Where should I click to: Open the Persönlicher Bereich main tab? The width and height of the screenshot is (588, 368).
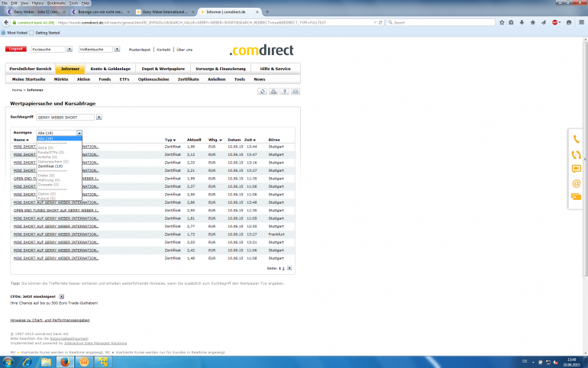point(31,69)
